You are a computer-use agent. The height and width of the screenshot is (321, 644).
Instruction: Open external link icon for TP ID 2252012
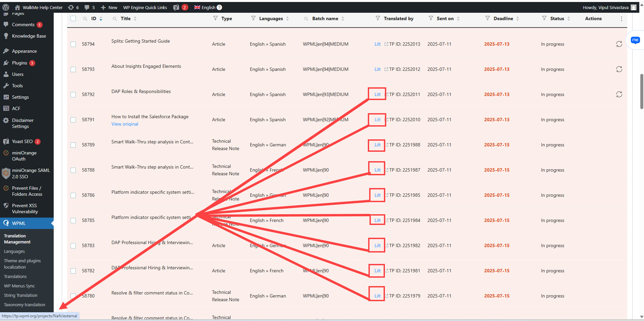click(x=386, y=69)
